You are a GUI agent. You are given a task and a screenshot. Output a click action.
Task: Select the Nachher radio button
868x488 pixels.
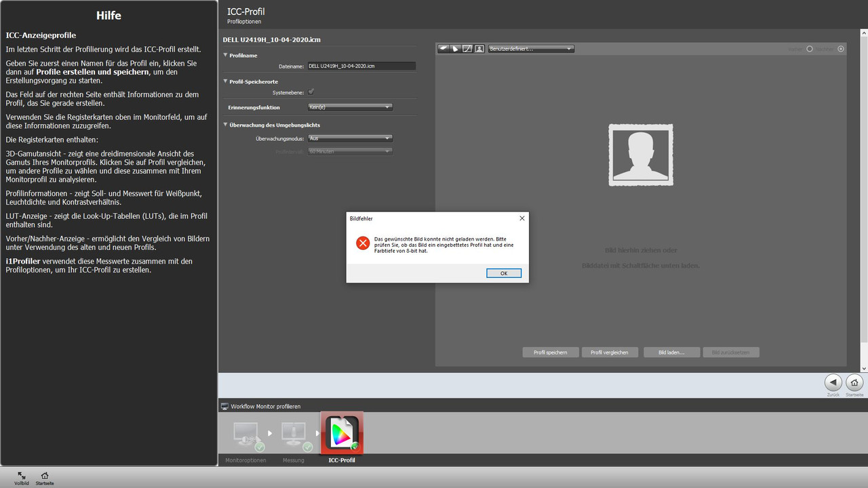click(841, 49)
